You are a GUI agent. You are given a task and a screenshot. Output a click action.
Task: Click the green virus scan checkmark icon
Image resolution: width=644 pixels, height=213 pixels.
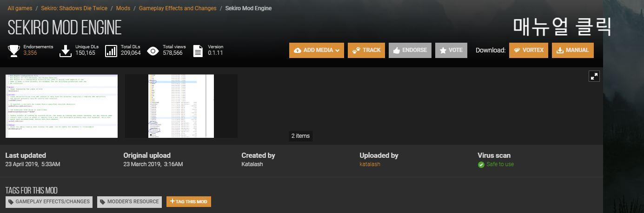(481, 165)
